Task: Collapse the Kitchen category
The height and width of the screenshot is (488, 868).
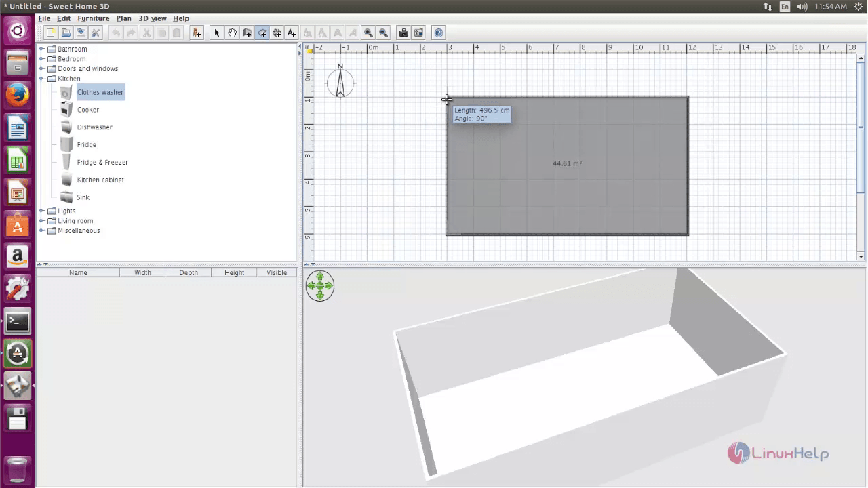Action: point(42,79)
